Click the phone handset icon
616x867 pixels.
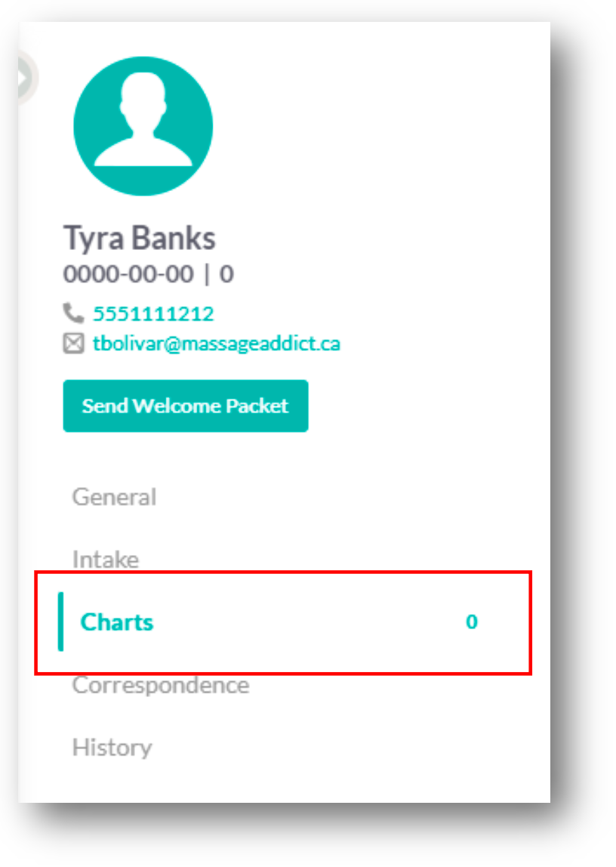pyautogui.click(x=73, y=313)
